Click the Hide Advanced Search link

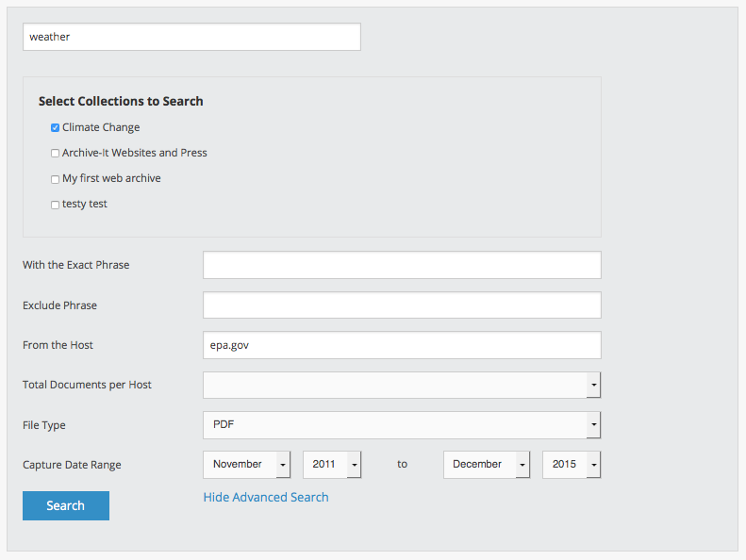[266, 497]
